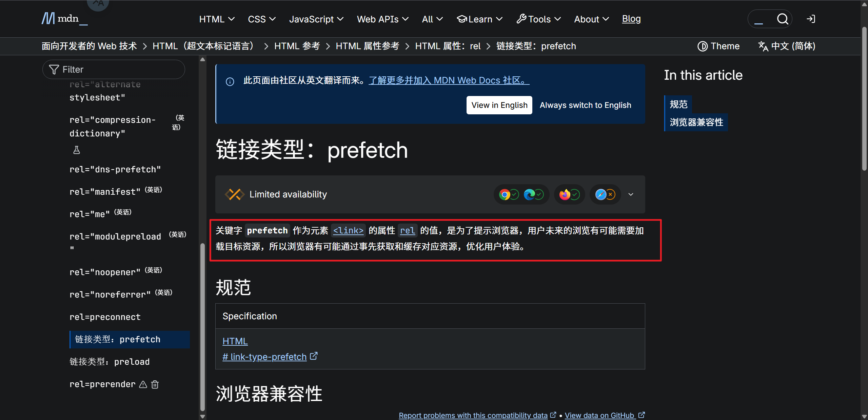Viewport: 868px width, 420px height.
Task: Click the login arrow icon
Action: [x=811, y=19]
